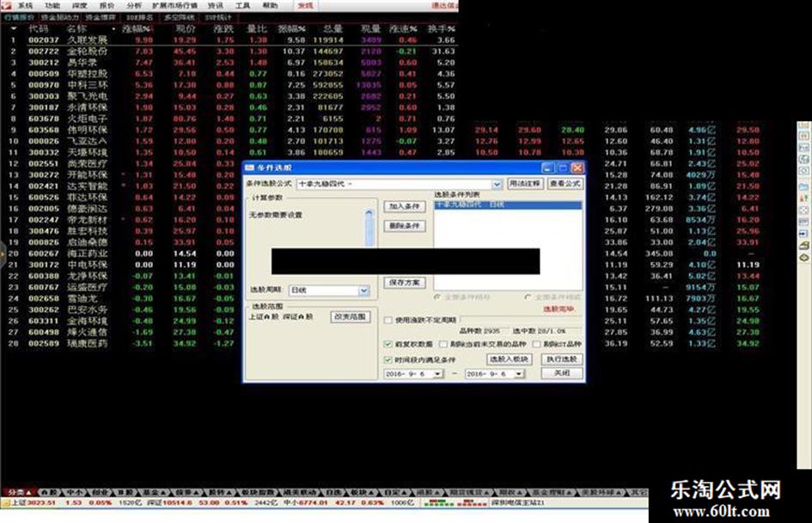Image resolution: width=812 pixels, height=523 pixels.
Task: Open the start date picker dropdown
Action: 438,374
